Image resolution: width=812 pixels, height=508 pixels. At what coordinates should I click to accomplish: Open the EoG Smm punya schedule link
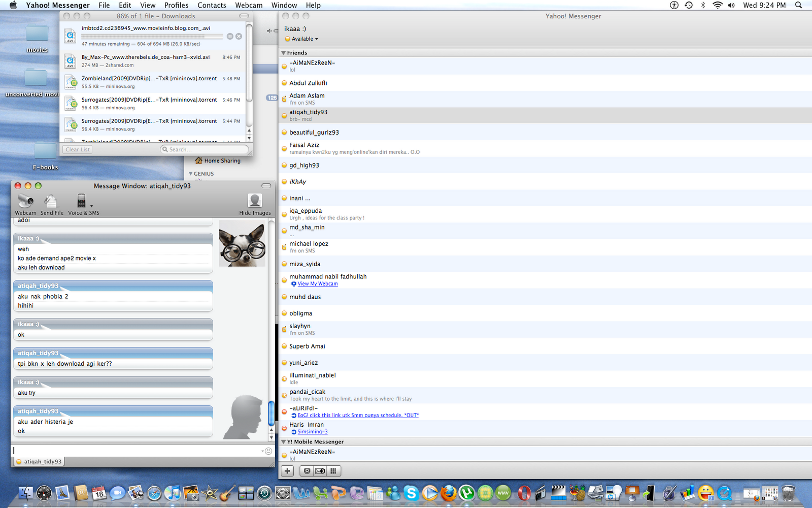(x=358, y=416)
